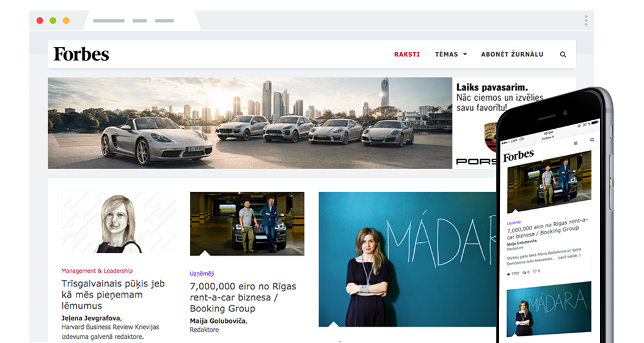Click the Redaktore text under desktop author
Viewport: 644px width, 343px height.
point(204,330)
